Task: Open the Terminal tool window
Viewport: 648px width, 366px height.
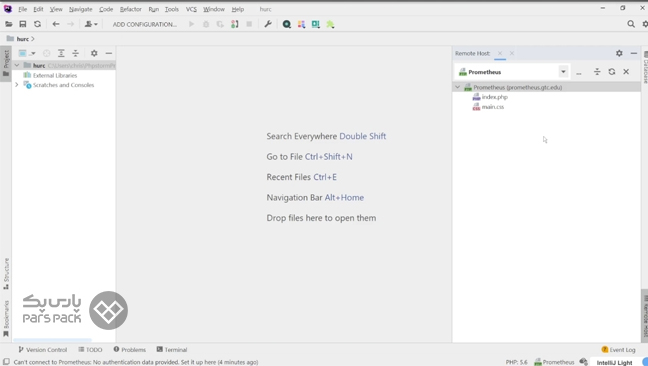Action: point(172,349)
